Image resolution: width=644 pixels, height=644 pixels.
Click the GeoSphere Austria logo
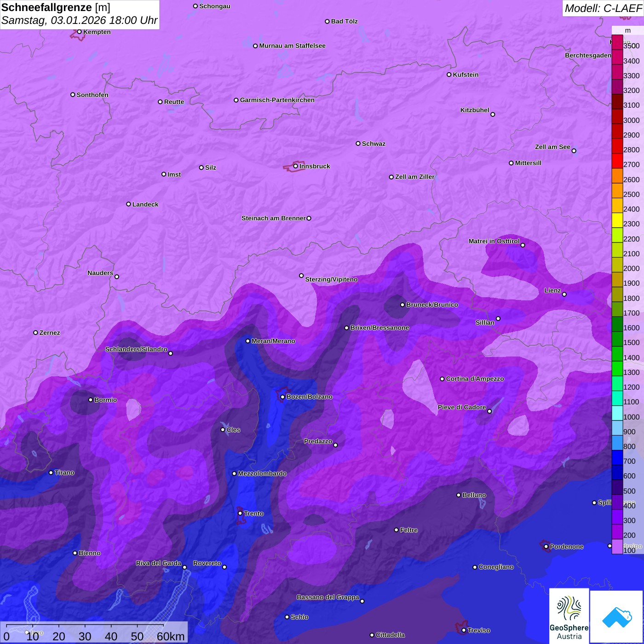pyautogui.click(x=569, y=615)
